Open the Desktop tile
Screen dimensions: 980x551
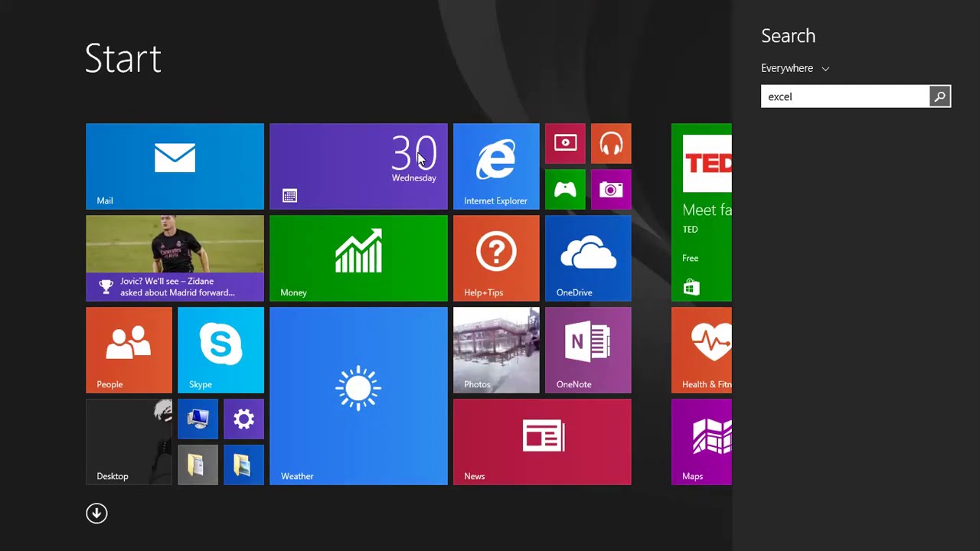coord(129,442)
